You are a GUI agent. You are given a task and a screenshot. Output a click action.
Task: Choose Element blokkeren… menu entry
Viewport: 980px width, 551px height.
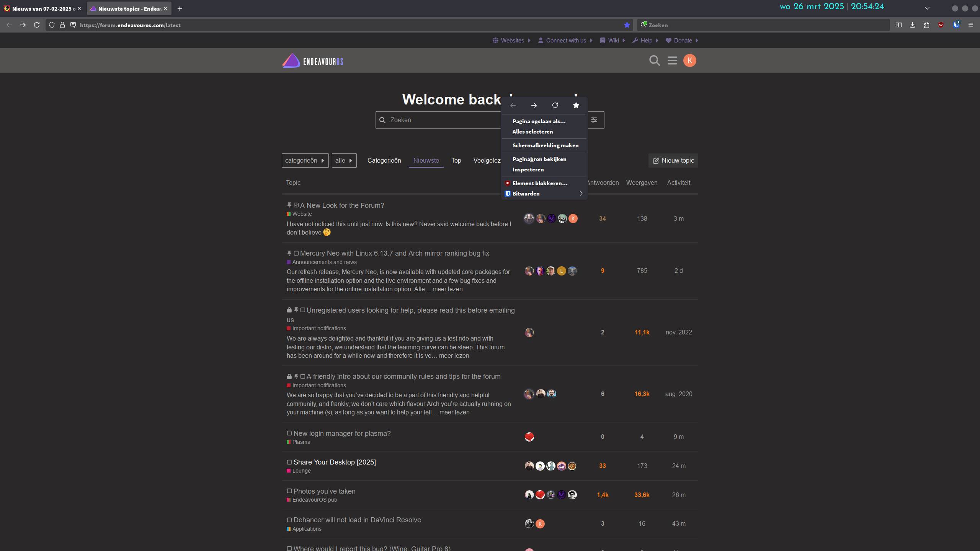pos(544,183)
